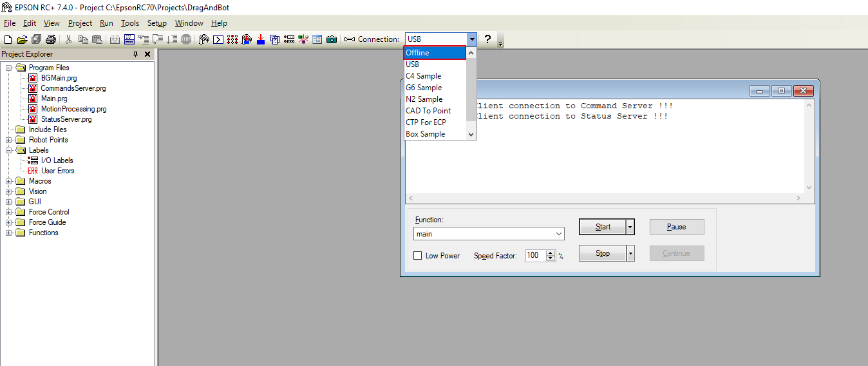Click the blue download arrow toolbar icon
This screenshot has width=868, height=366.
pos(261,39)
